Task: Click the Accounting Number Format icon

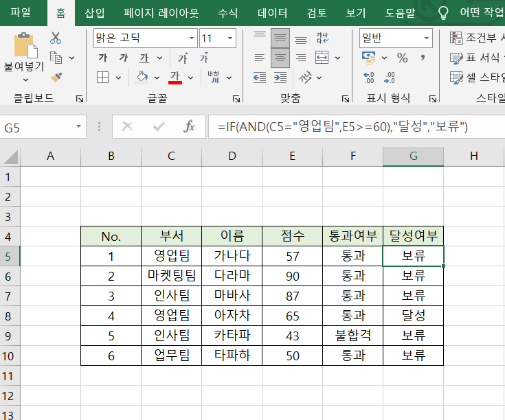Action: [x=369, y=58]
